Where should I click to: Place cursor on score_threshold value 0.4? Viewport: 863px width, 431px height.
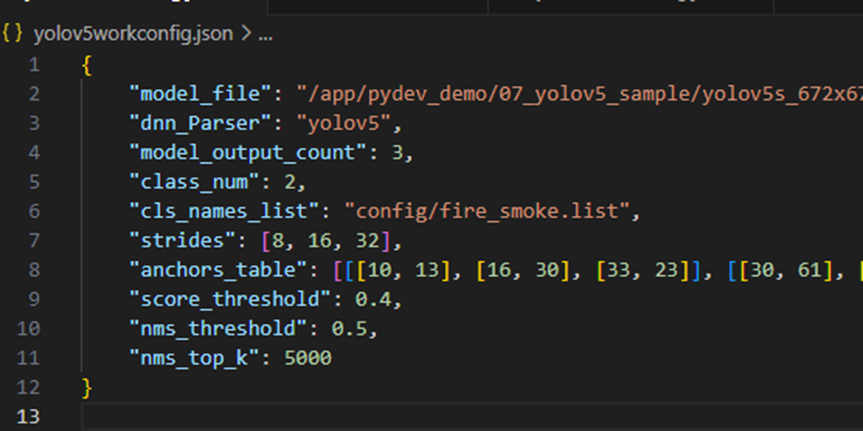pyautogui.click(x=365, y=299)
